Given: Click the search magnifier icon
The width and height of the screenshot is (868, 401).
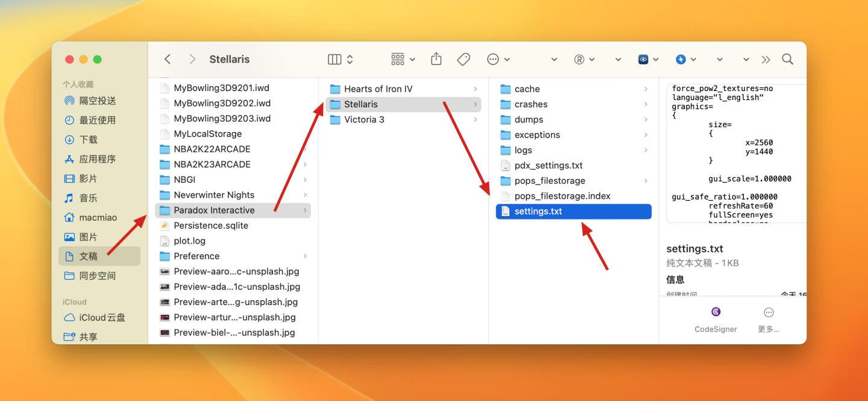Looking at the screenshot, I should (x=787, y=59).
